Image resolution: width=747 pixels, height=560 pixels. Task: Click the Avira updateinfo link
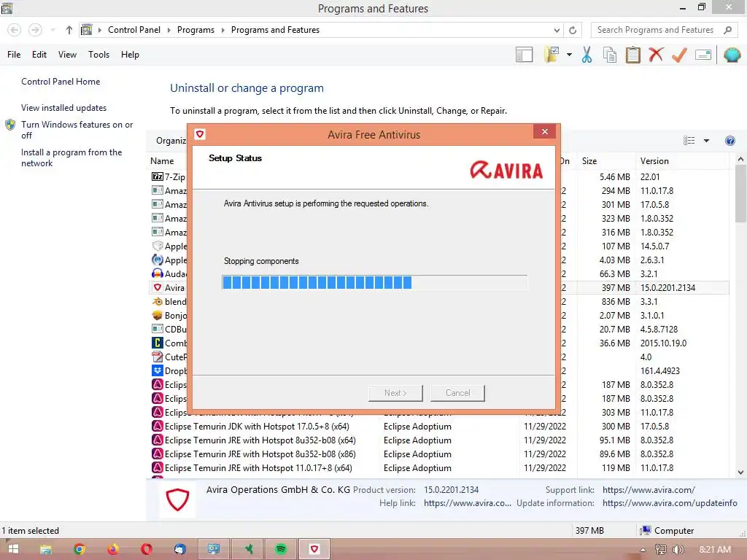670,503
